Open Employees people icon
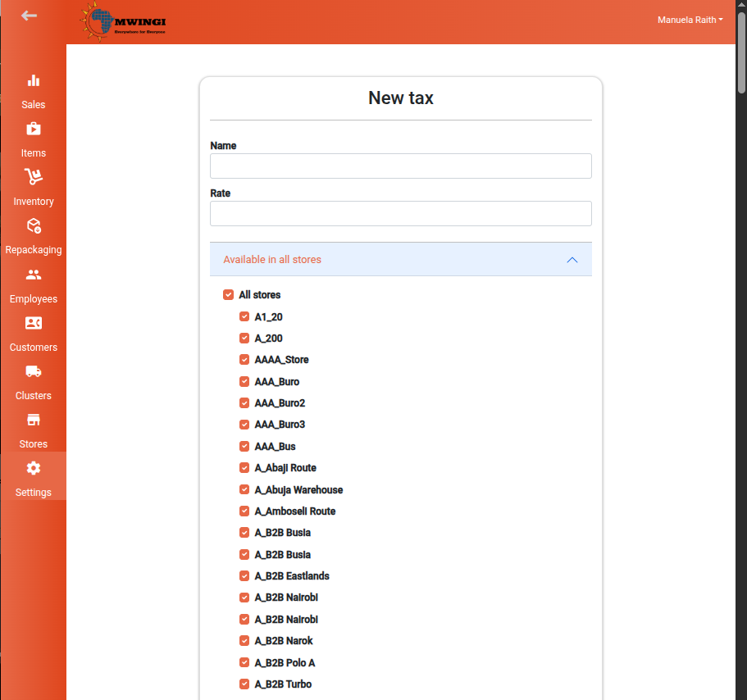Screen dimensions: 747x700 [34, 275]
